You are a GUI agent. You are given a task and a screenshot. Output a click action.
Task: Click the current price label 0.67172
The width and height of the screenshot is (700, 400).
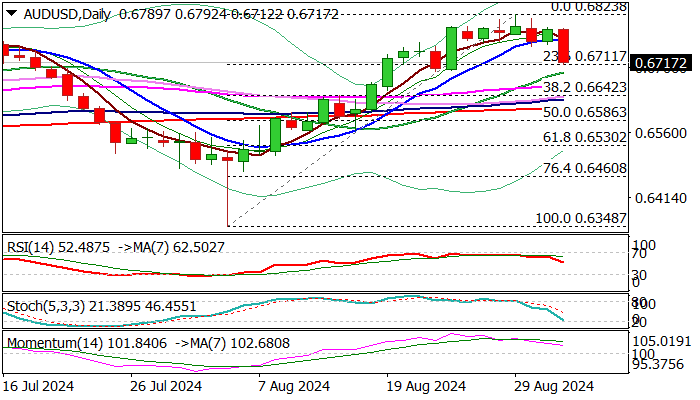tap(661, 63)
